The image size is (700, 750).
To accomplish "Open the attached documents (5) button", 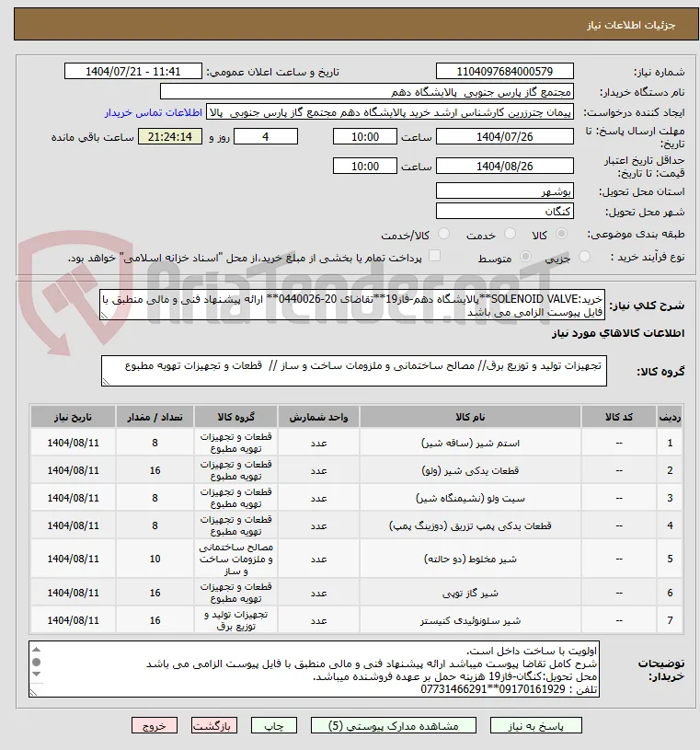I will click(393, 725).
